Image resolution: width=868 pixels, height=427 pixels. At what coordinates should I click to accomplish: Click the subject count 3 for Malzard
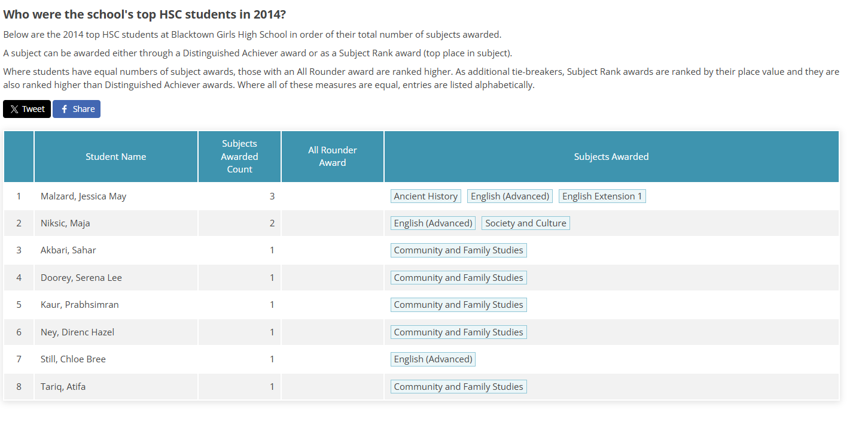click(x=272, y=196)
